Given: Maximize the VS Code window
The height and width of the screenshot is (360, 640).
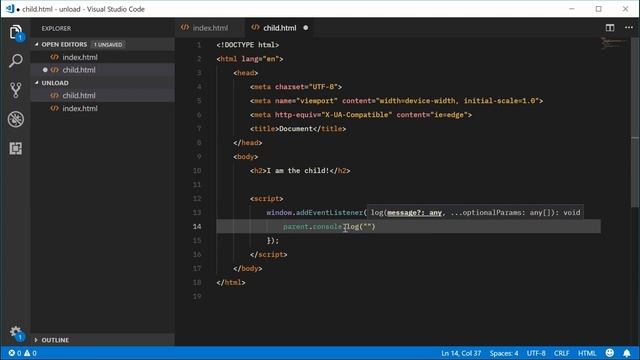Looking at the screenshot, I should (598, 9).
